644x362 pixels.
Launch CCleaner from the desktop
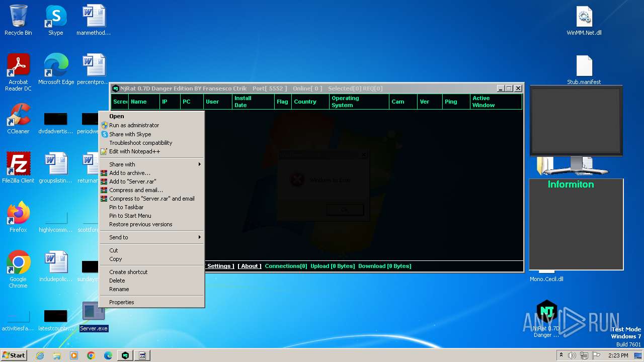coord(18,119)
